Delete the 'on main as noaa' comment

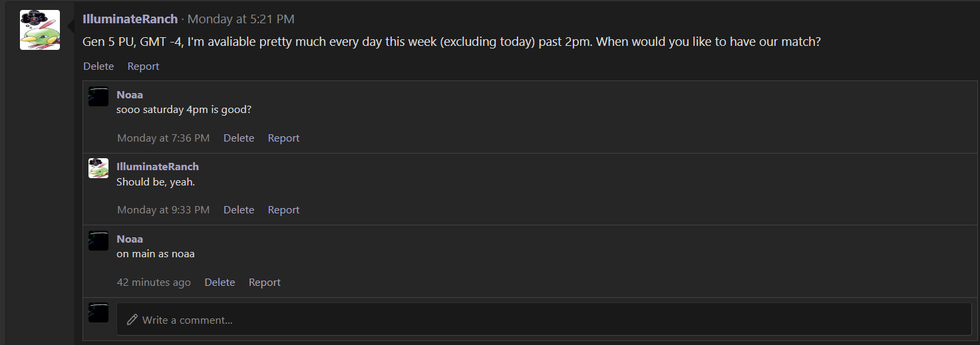[x=220, y=283]
